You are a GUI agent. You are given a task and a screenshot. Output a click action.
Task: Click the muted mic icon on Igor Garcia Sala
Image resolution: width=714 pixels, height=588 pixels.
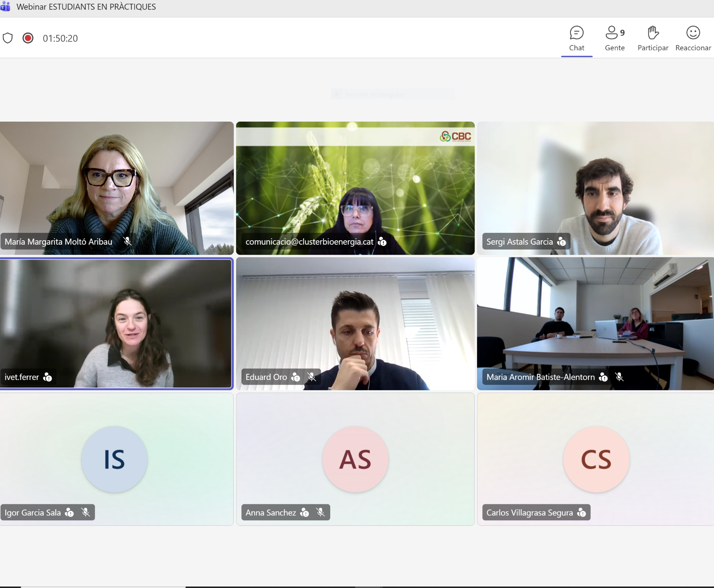click(x=86, y=513)
